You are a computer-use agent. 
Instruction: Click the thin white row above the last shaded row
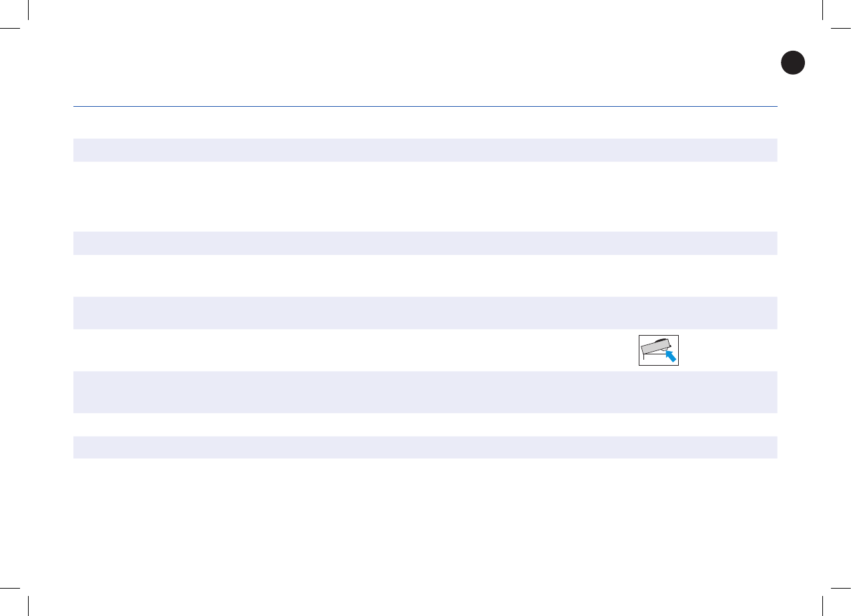pos(424,424)
